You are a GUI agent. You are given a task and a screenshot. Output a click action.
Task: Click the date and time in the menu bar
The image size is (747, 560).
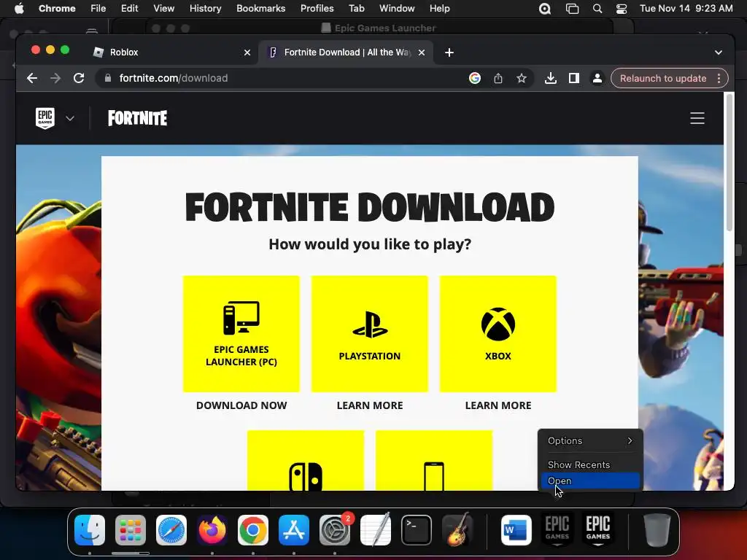click(x=686, y=9)
